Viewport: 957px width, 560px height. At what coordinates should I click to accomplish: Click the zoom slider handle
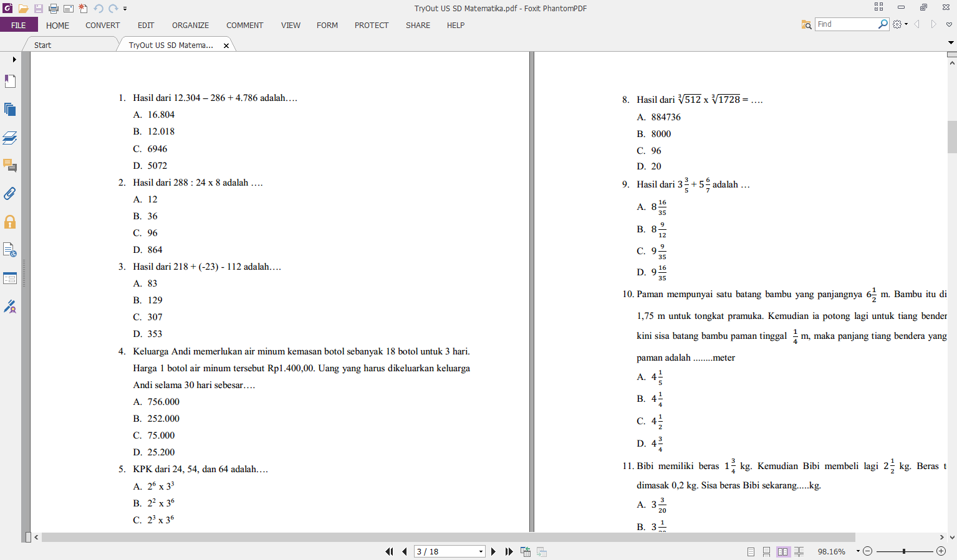click(904, 551)
